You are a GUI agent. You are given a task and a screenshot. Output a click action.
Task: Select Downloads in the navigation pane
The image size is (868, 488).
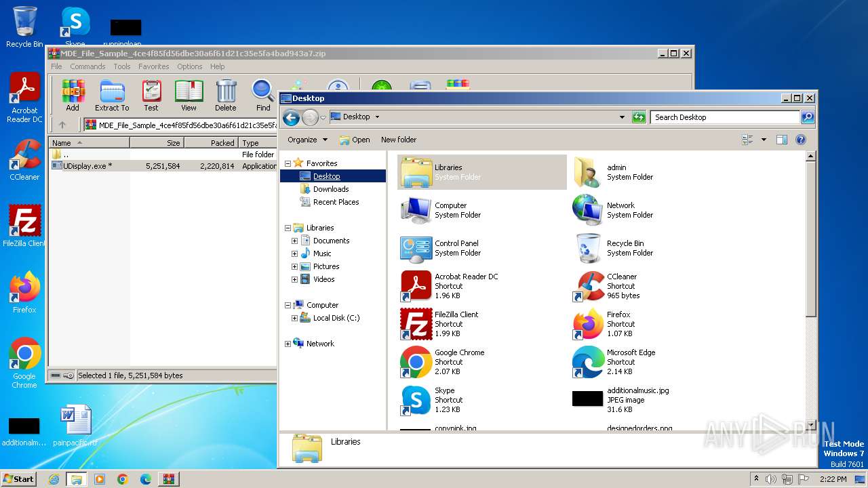click(x=331, y=189)
